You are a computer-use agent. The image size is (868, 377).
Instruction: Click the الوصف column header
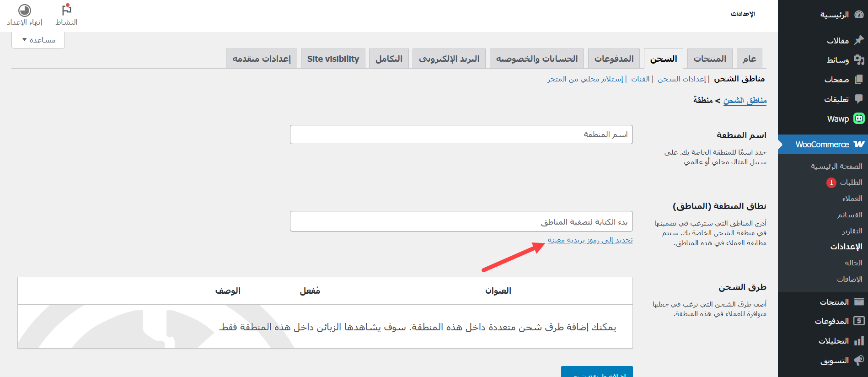[x=228, y=291]
